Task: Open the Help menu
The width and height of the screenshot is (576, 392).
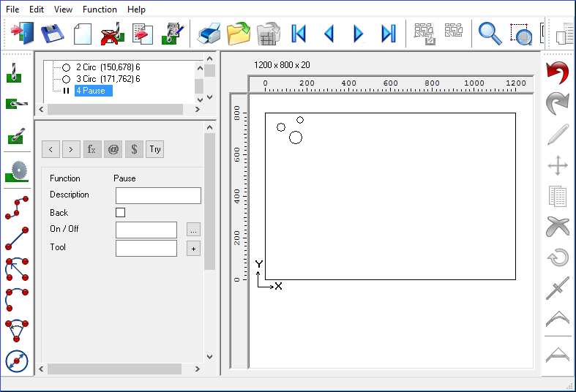Action: pyautogui.click(x=136, y=10)
